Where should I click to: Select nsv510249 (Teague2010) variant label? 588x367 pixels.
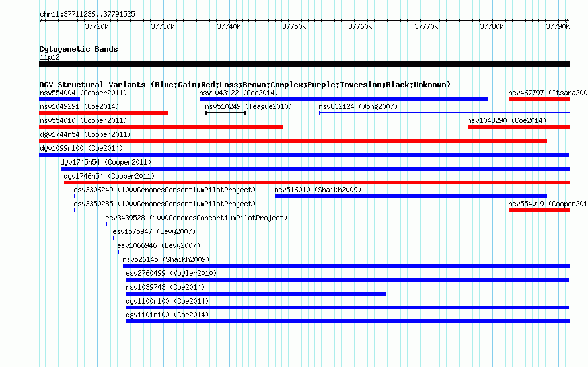(248, 106)
